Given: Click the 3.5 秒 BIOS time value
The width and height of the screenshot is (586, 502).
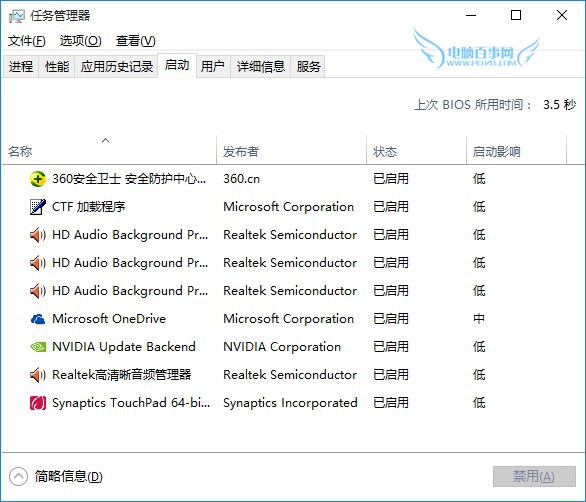Looking at the screenshot, I should click(x=559, y=105).
